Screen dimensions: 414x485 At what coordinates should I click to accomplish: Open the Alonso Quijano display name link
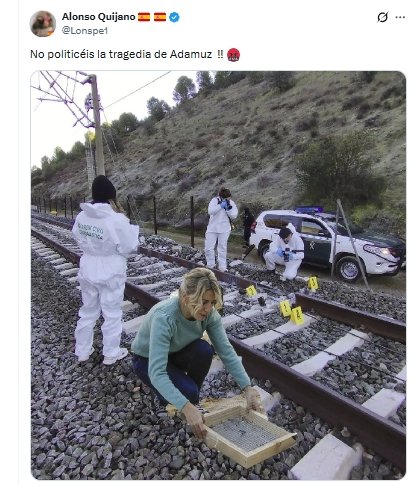coord(99,17)
